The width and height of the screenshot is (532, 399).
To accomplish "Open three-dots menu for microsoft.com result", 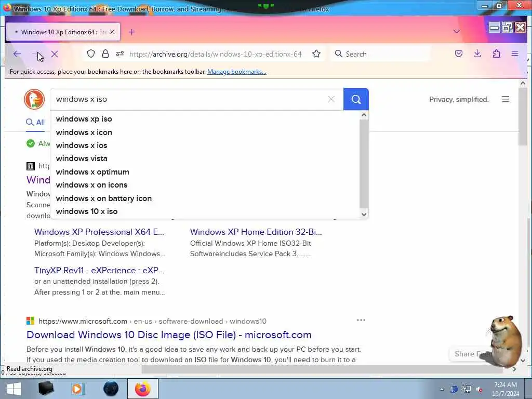I will click(361, 320).
